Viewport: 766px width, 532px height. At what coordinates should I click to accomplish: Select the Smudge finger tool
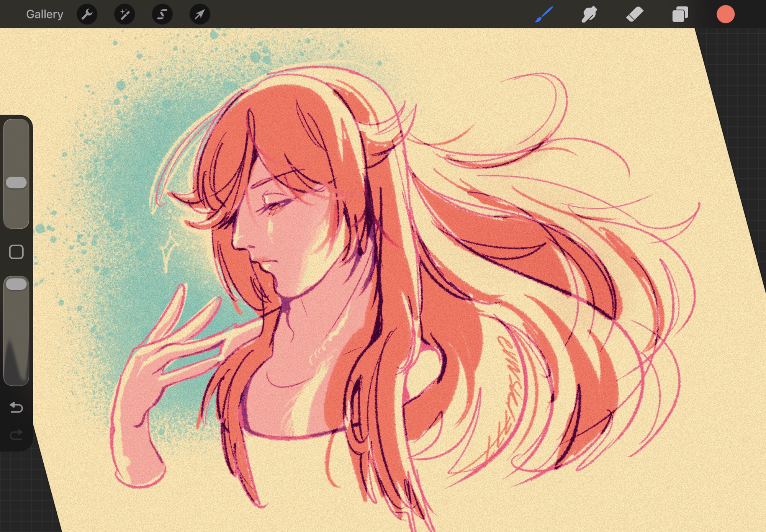[x=589, y=15]
